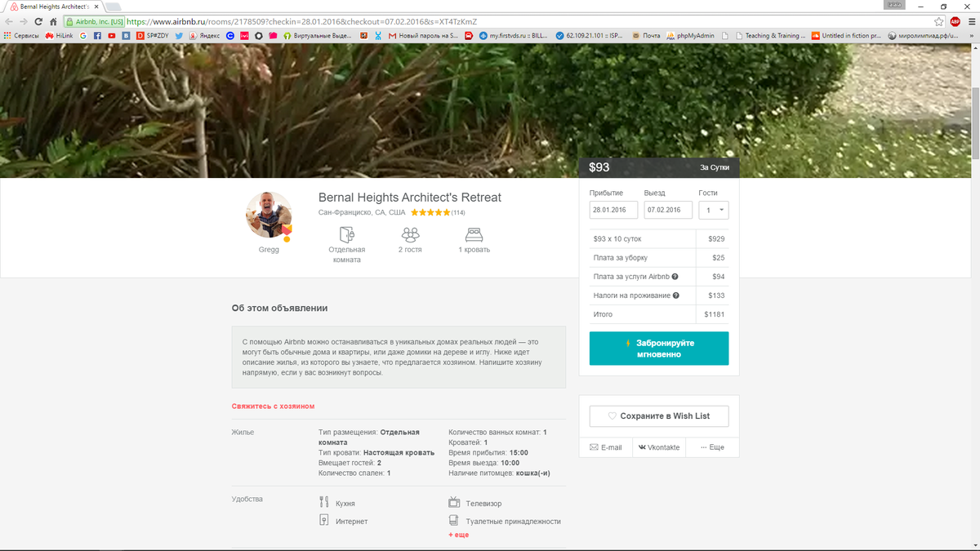Share the listing via Vkontakte
This screenshot has width=980, height=551.
click(x=659, y=447)
